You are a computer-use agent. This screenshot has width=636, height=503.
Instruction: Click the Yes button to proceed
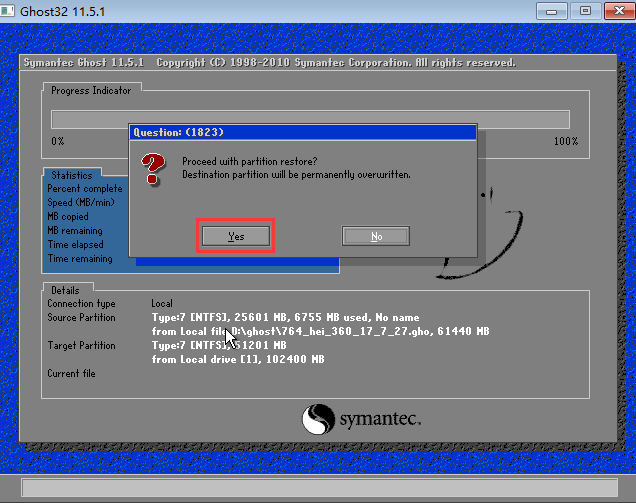pos(235,236)
